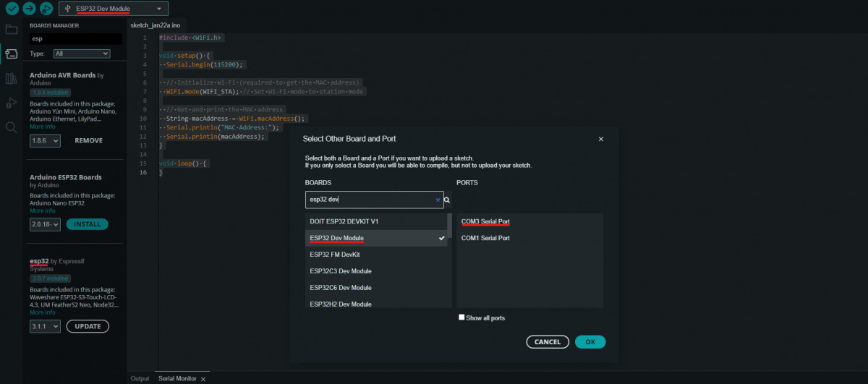Image resolution: width=868 pixels, height=384 pixels.
Task: Open the Library Manager sidebar icon
Action: pos(11,78)
